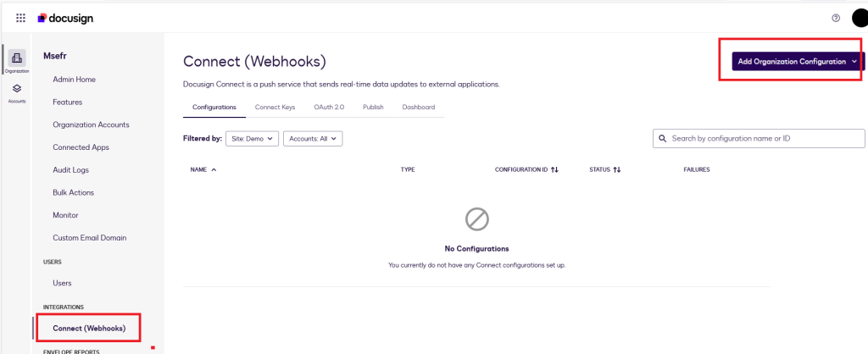Image resolution: width=868 pixels, height=354 pixels.
Task: Open Organization Accounts in sidebar
Action: click(x=91, y=125)
